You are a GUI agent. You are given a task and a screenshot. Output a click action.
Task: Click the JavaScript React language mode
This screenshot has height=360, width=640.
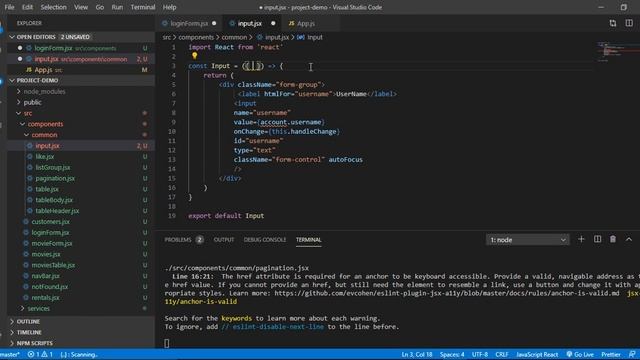coord(537,354)
